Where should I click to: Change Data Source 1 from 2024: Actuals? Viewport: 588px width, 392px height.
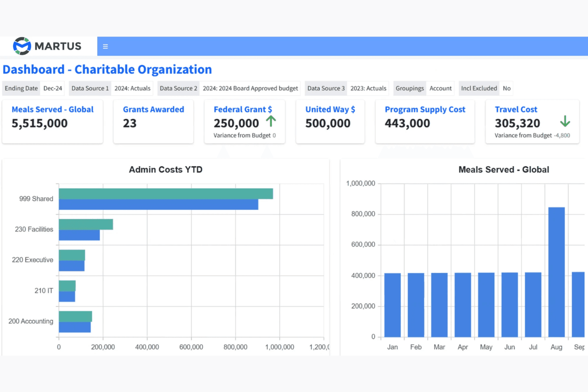pyautogui.click(x=132, y=88)
